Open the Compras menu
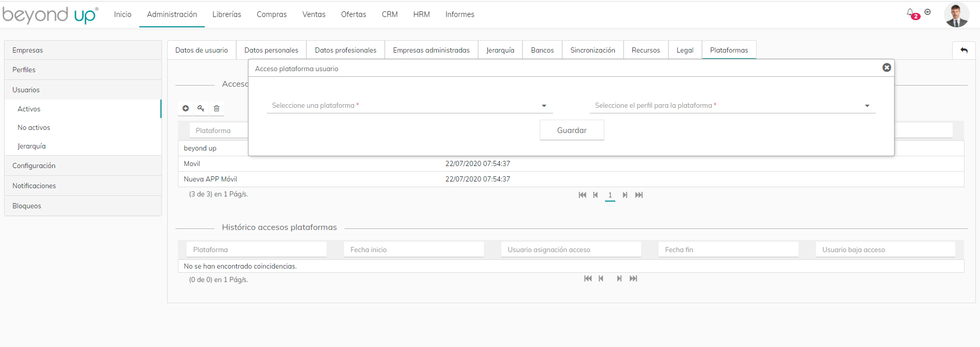The width and height of the screenshot is (980, 347). tap(271, 14)
